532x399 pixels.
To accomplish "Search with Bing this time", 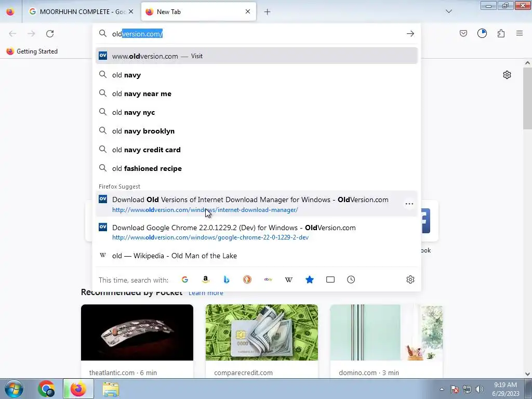I will 227,280.
